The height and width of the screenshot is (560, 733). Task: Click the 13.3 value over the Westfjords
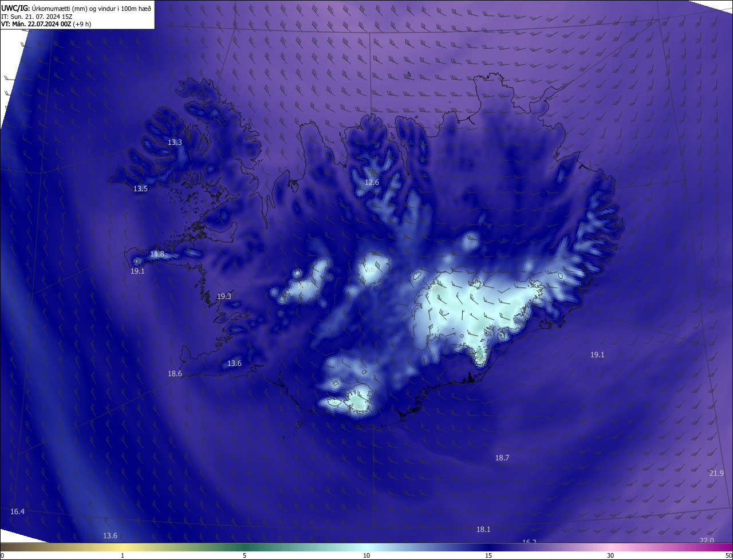[175, 142]
